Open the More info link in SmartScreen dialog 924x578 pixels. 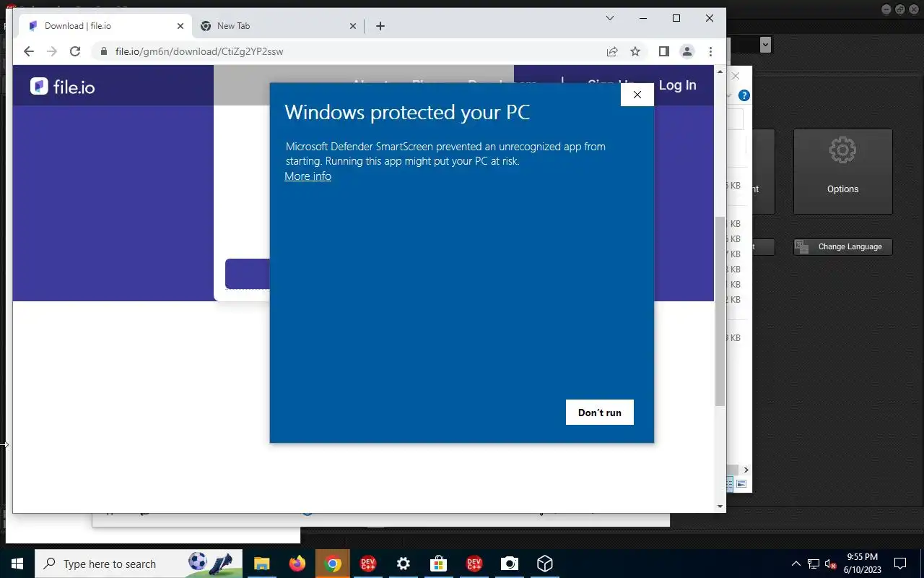pyautogui.click(x=308, y=176)
